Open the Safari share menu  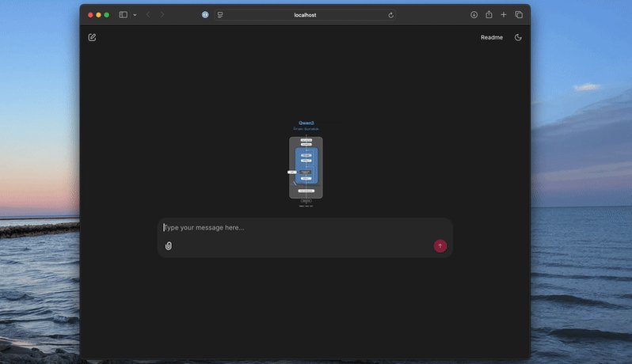pos(489,15)
